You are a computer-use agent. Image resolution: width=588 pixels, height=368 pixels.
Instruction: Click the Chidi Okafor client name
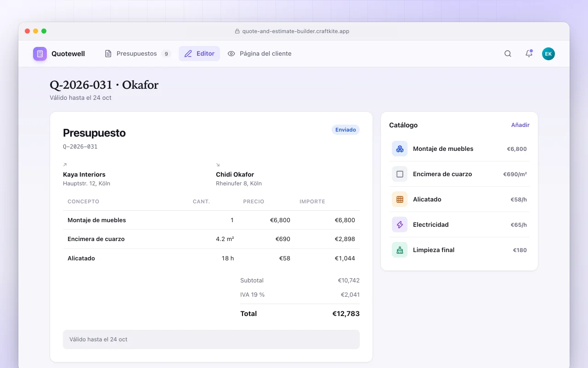click(x=235, y=175)
